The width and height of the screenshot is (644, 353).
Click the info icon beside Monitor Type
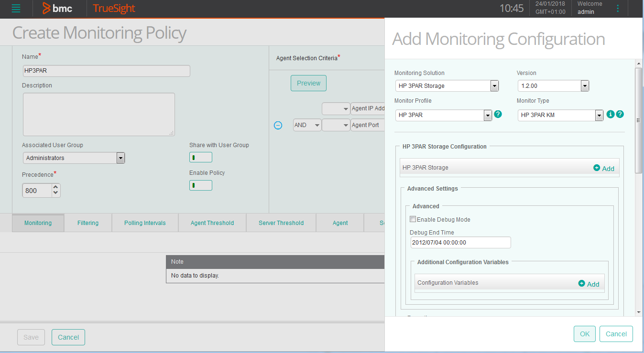click(610, 115)
